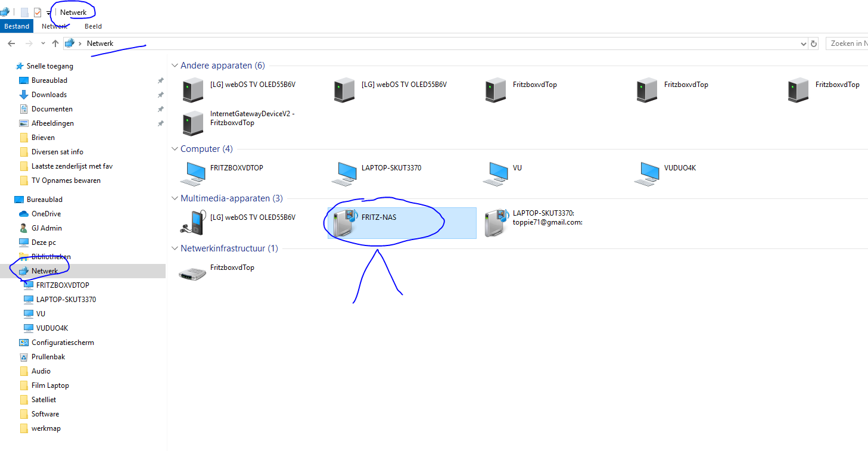This screenshot has height=451, width=868.
Task: Click the network window icon in title bar
Action: tap(4, 12)
